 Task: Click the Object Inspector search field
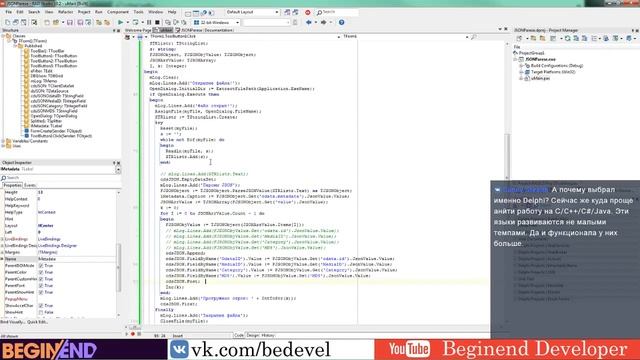(x=60, y=178)
